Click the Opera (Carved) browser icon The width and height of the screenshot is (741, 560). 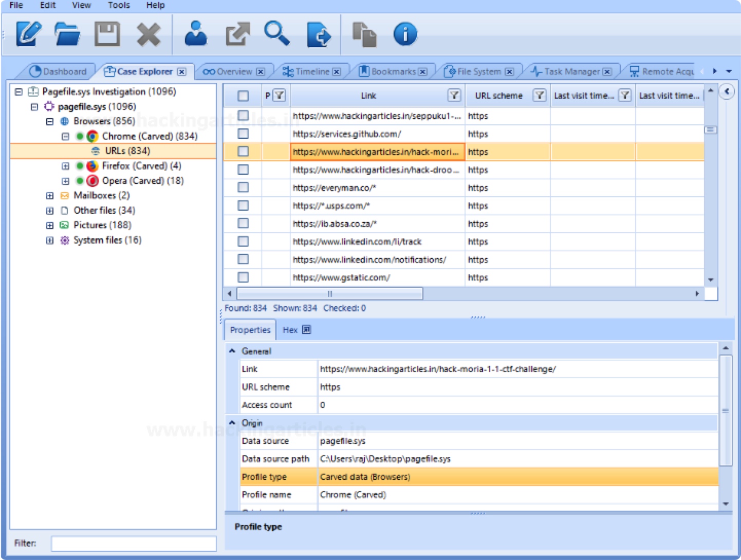click(92, 181)
